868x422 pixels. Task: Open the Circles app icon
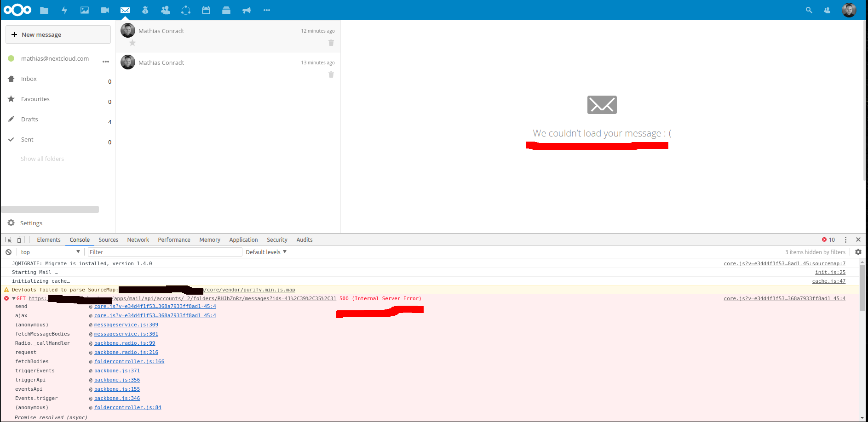(x=186, y=10)
